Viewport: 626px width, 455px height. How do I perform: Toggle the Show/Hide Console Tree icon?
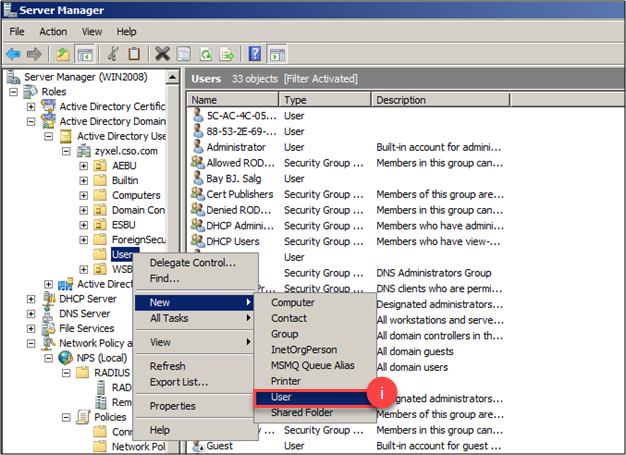tap(85, 54)
